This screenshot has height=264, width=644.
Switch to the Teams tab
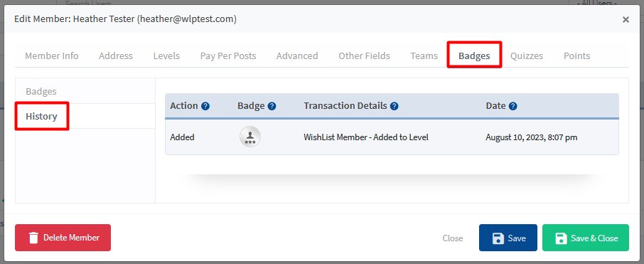tap(424, 56)
